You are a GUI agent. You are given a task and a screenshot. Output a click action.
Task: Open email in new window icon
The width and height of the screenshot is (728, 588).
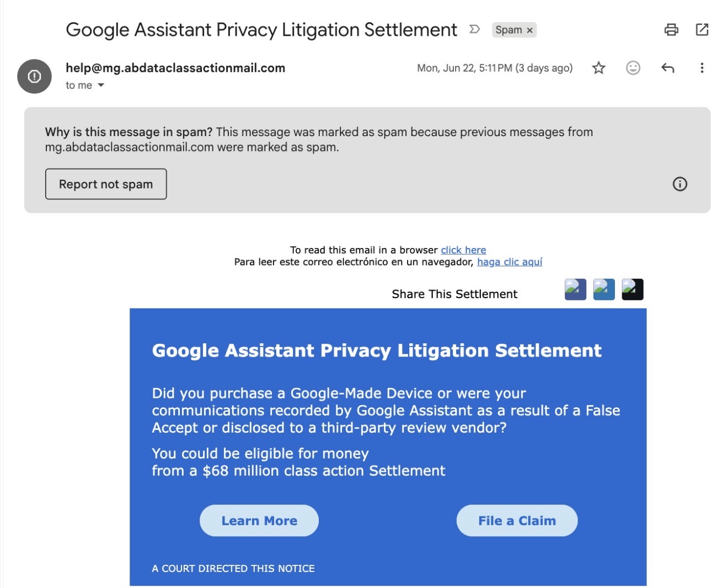click(702, 30)
